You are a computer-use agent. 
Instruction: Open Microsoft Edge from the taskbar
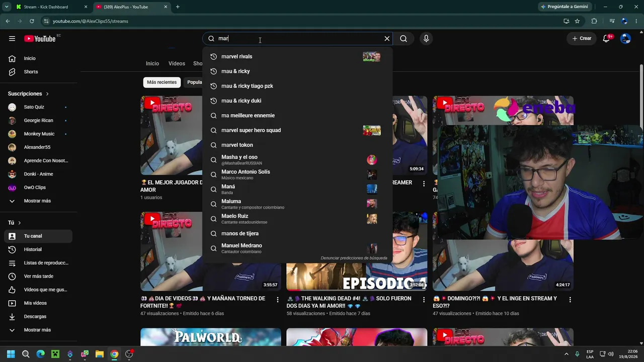coord(40,354)
